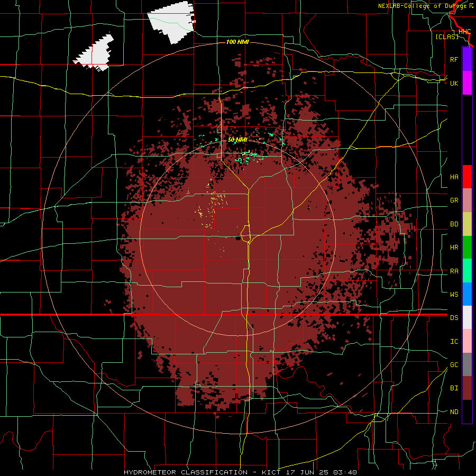Select the dusty pink GR legend swatch
476x476 pixels.
point(467,200)
